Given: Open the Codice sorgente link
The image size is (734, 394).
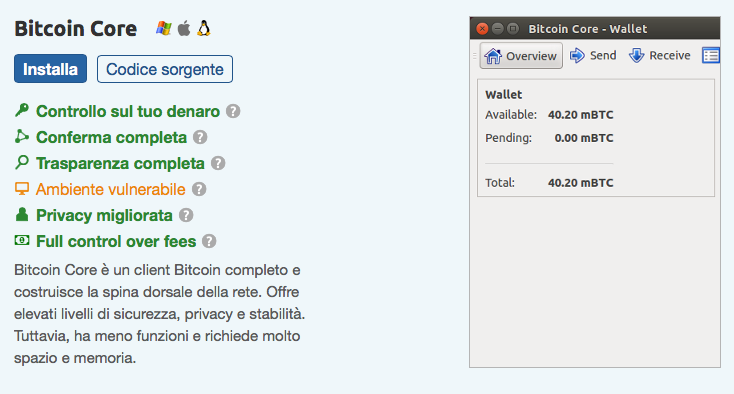Looking at the screenshot, I should (x=165, y=69).
